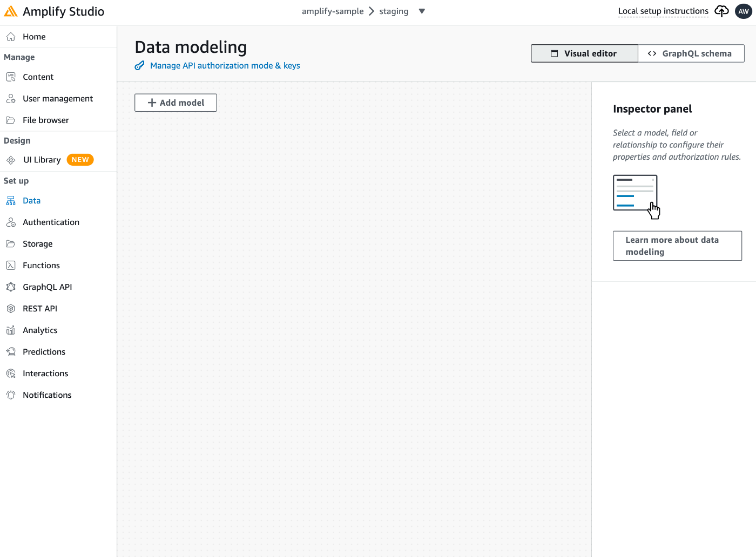Image resolution: width=756 pixels, height=557 pixels.
Task: Click the Amplify Studio title text
Action: tap(63, 11)
